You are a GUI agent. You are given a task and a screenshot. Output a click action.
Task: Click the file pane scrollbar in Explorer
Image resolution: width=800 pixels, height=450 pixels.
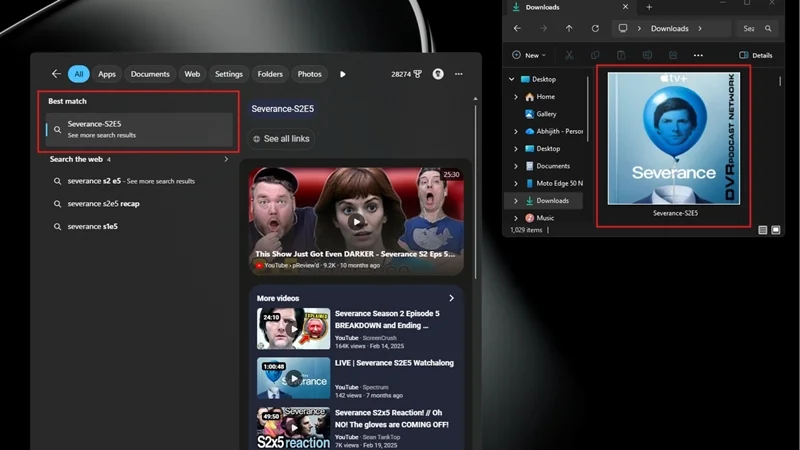[x=779, y=82]
